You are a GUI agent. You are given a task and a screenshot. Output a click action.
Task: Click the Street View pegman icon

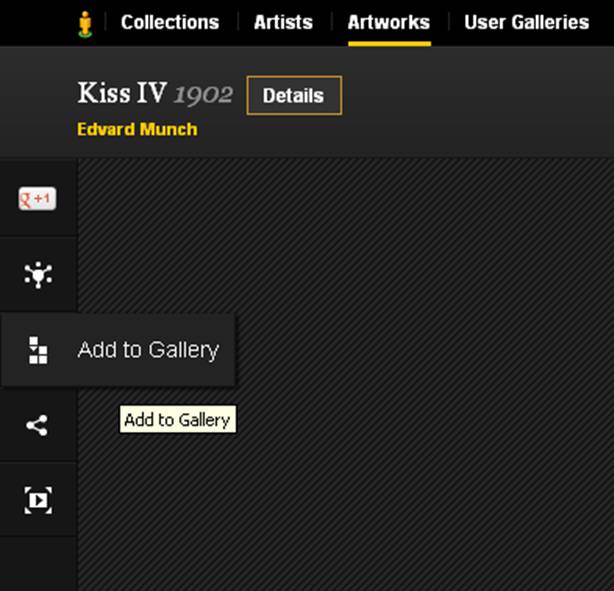[x=85, y=24]
